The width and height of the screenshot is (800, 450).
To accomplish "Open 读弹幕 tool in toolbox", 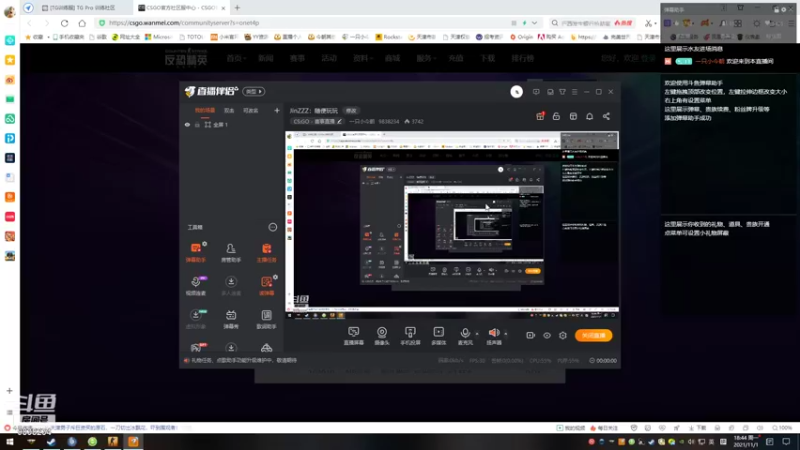I will coord(266,286).
